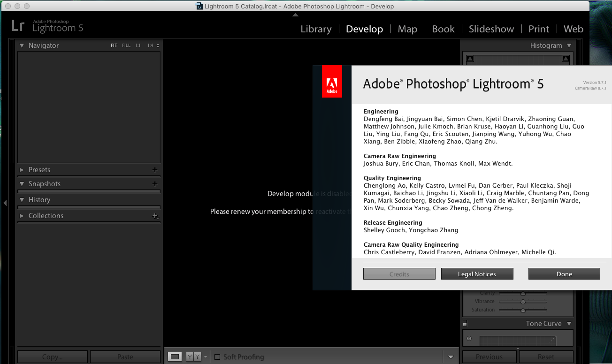The height and width of the screenshot is (364, 612).
Task: Hide the left panel with edge arrow
Action: [5, 203]
